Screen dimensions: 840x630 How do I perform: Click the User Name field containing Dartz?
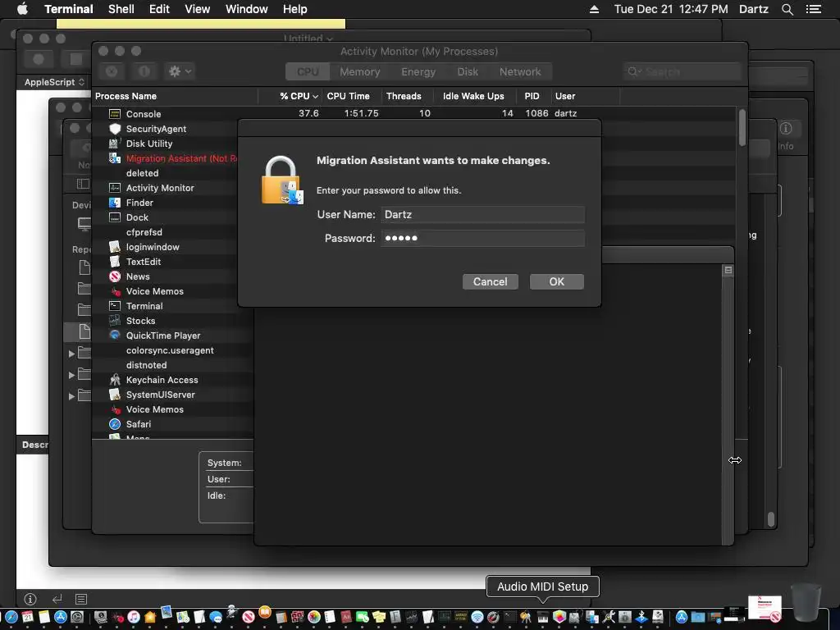(x=482, y=214)
